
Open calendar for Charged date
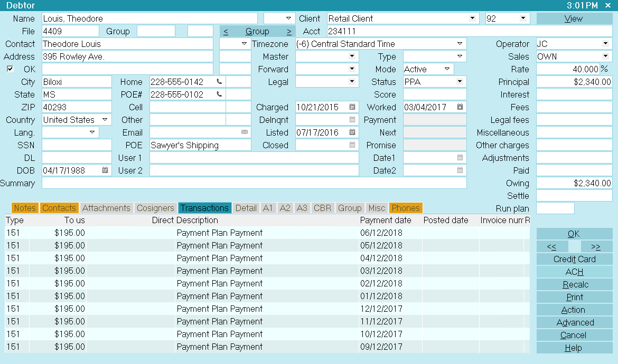(352, 107)
